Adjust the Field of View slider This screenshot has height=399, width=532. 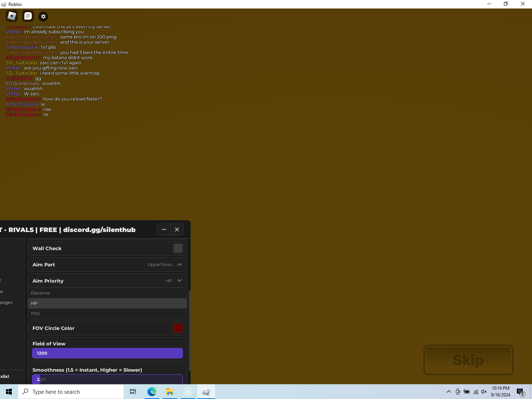point(108,353)
